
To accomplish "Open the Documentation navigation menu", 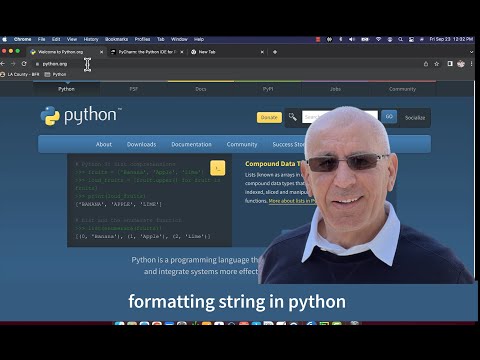I will (191, 144).
